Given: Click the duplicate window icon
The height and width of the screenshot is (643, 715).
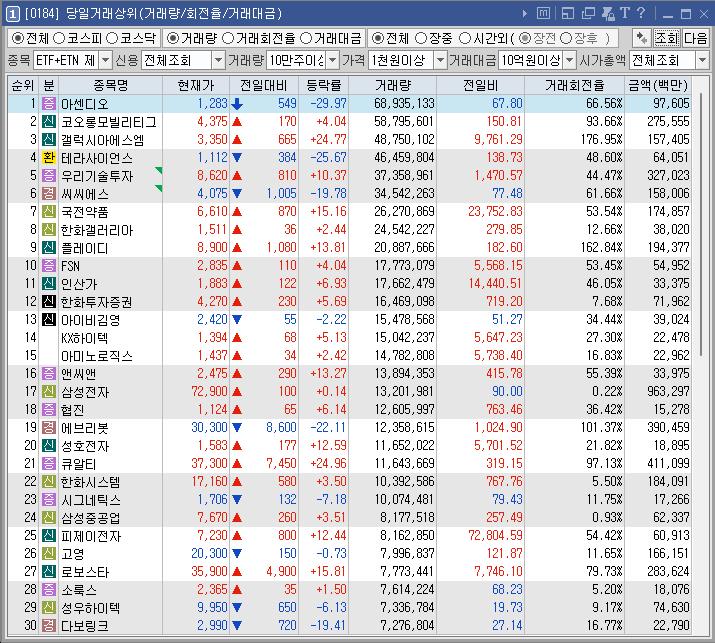Looking at the screenshot, I should 588,14.
